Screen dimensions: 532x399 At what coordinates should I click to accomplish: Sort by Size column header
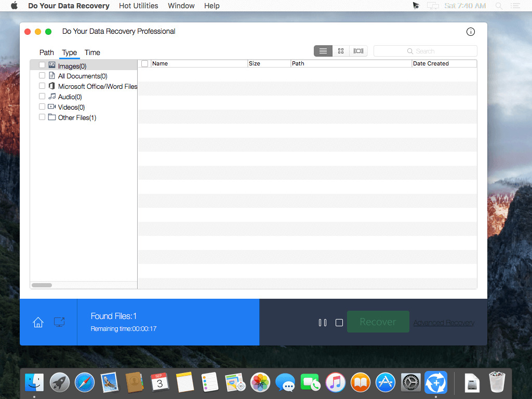(269, 63)
